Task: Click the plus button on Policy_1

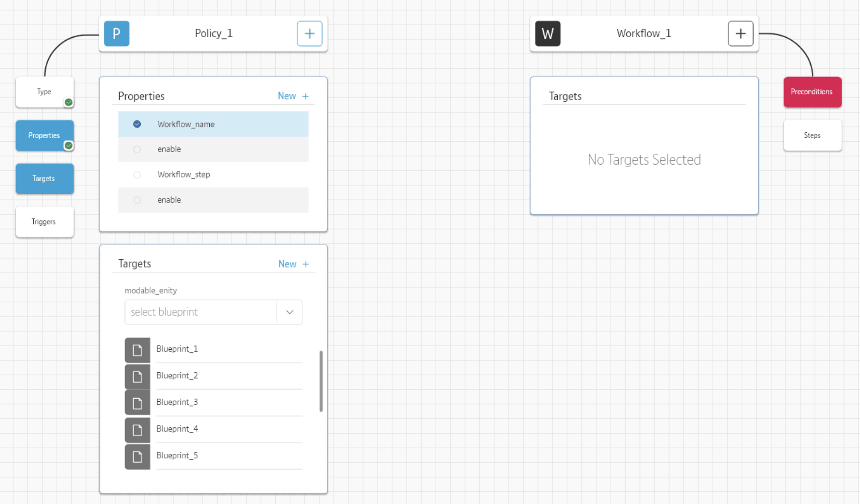Action: [309, 34]
